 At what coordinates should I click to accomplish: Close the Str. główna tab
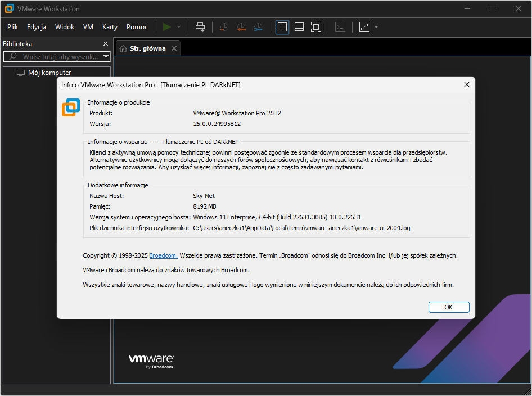coord(174,48)
